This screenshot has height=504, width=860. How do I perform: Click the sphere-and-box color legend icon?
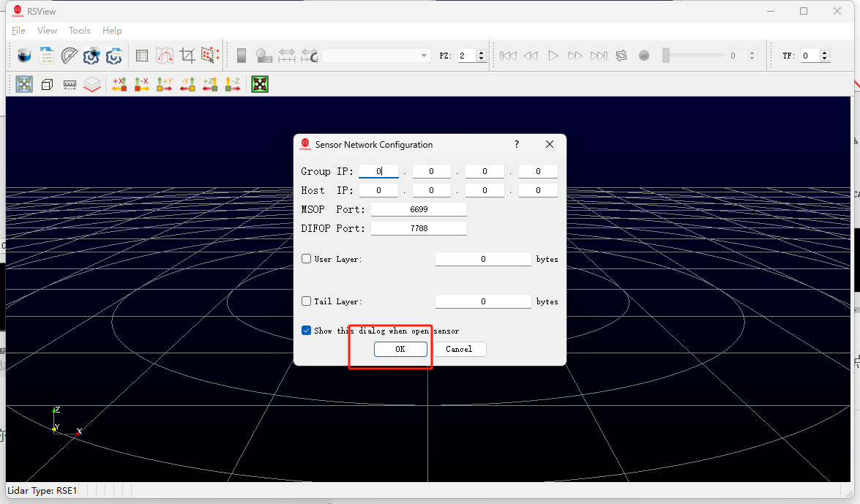coord(263,56)
